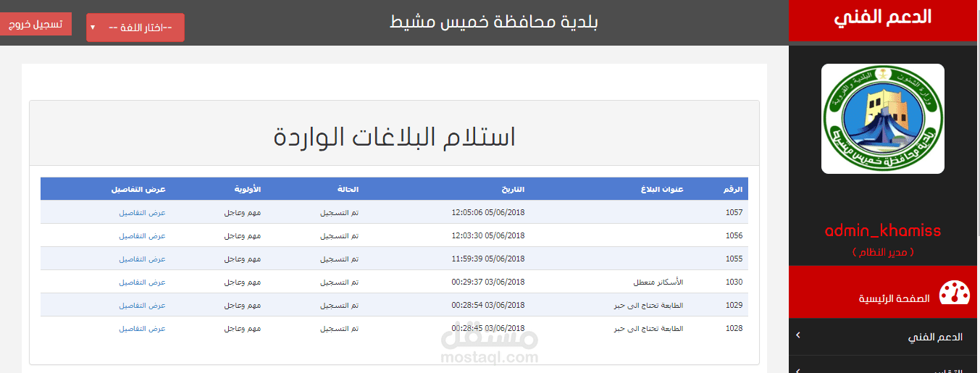
Task: Click the admin_khamiss username
Action: click(x=883, y=231)
